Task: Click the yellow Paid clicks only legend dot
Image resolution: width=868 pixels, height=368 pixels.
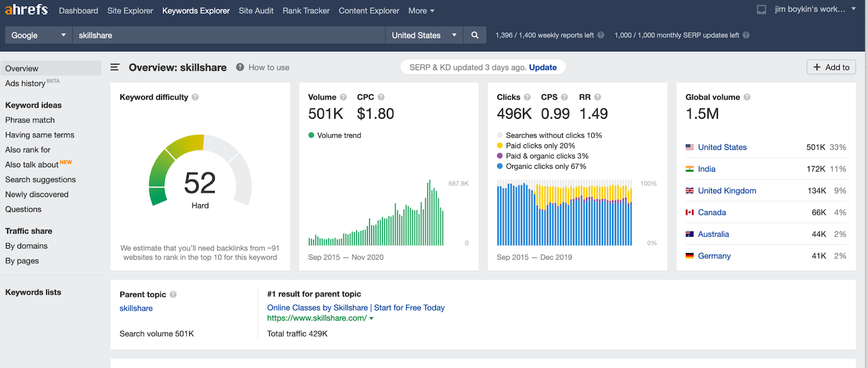Action: click(x=500, y=145)
